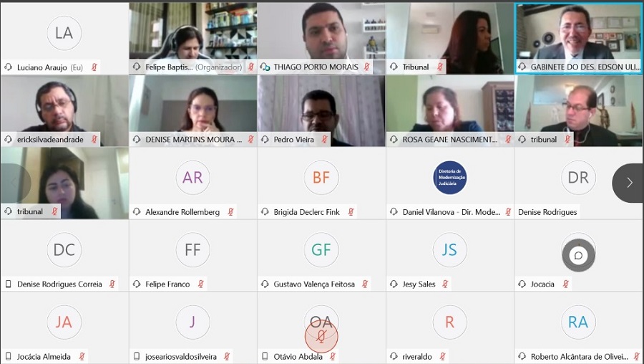This screenshot has height=364, width=644.
Task: Click the Gustavo Valença Feitosa name label
Action: point(314,284)
